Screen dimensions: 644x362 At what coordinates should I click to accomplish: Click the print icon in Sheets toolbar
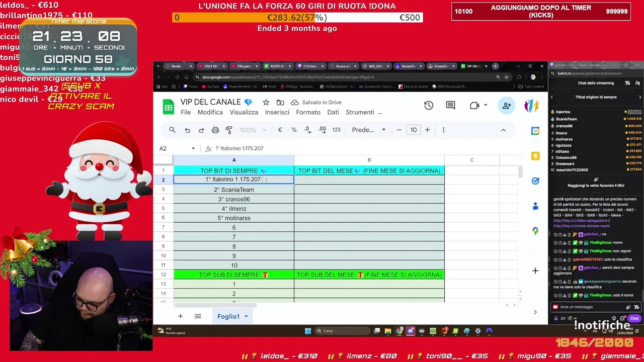[215, 130]
